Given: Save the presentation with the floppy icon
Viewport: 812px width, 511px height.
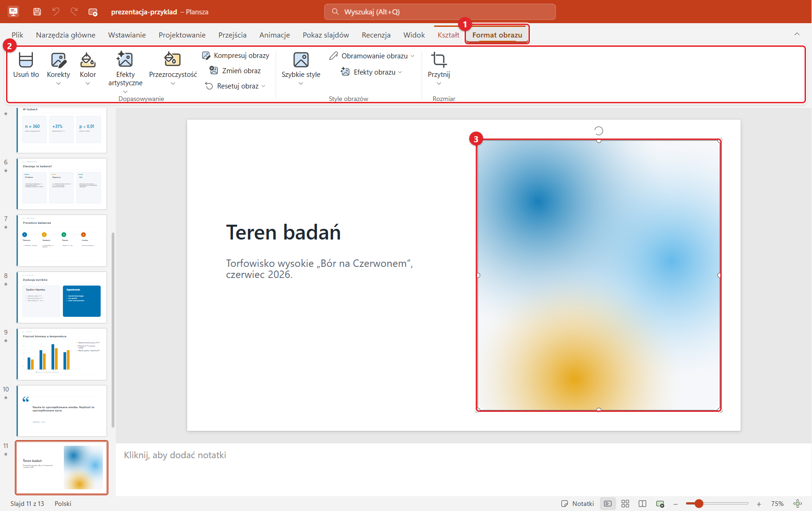Looking at the screenshot, I should click(37, 12).
